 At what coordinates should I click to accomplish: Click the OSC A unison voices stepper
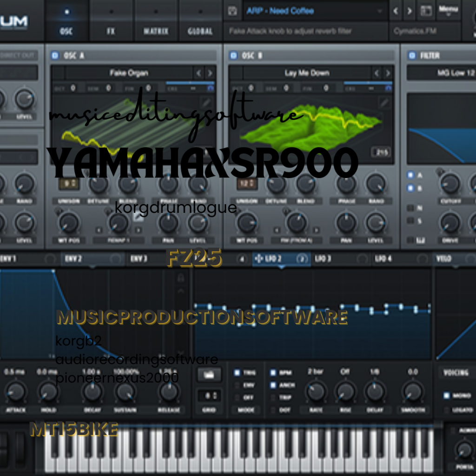(x=69, y=184)
